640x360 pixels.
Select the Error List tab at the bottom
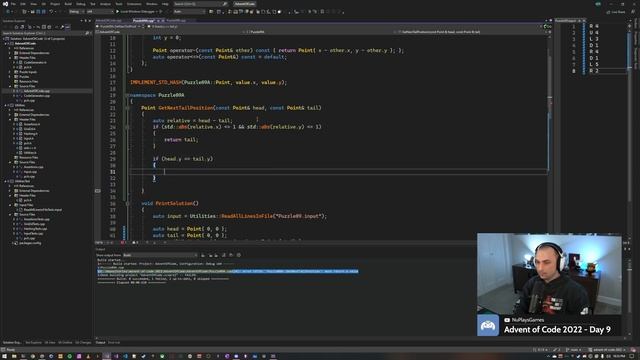point(114,342)
